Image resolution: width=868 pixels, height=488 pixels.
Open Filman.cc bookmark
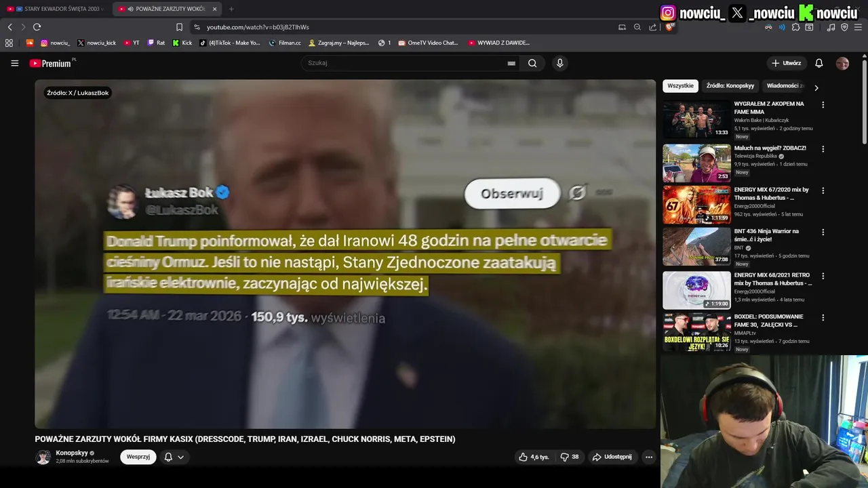[x=285, y=43]
